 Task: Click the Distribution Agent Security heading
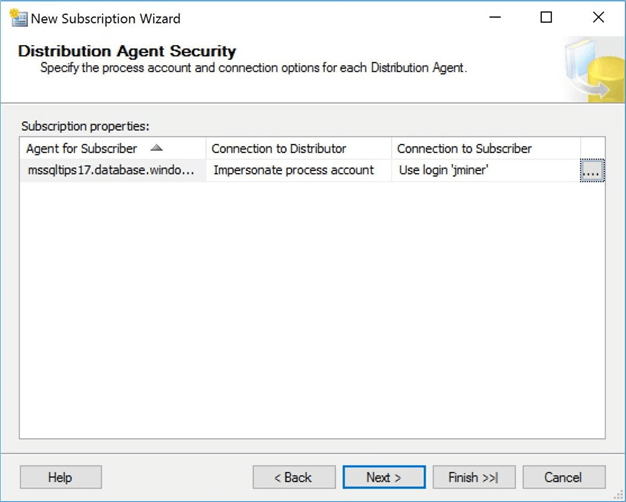pyautogui.click(x=127, y=51)
